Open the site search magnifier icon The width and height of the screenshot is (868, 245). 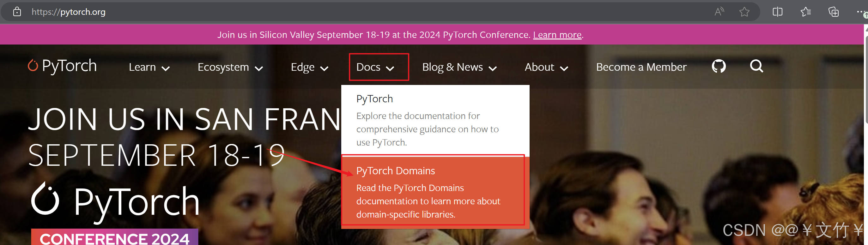click(756, 66)
